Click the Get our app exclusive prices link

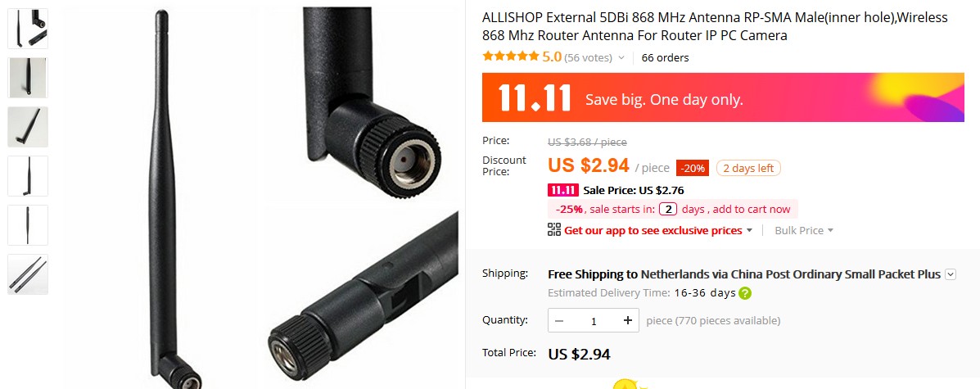[653, 230]
